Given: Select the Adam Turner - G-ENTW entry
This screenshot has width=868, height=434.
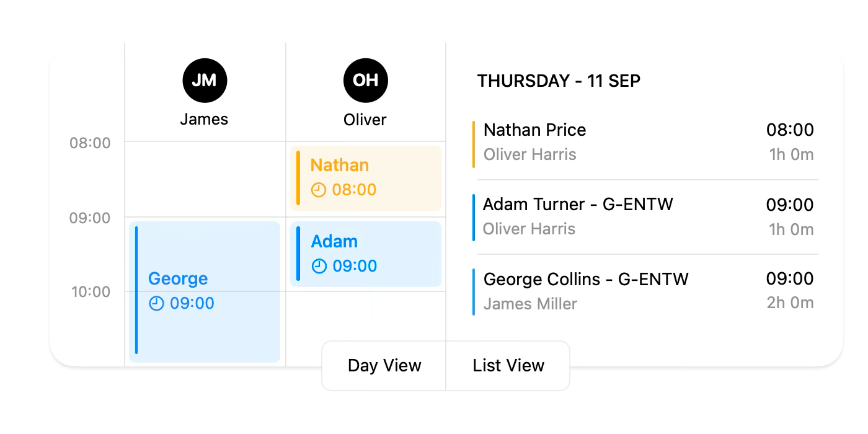Looking at the screenshot, I should [x=645, y=216].
